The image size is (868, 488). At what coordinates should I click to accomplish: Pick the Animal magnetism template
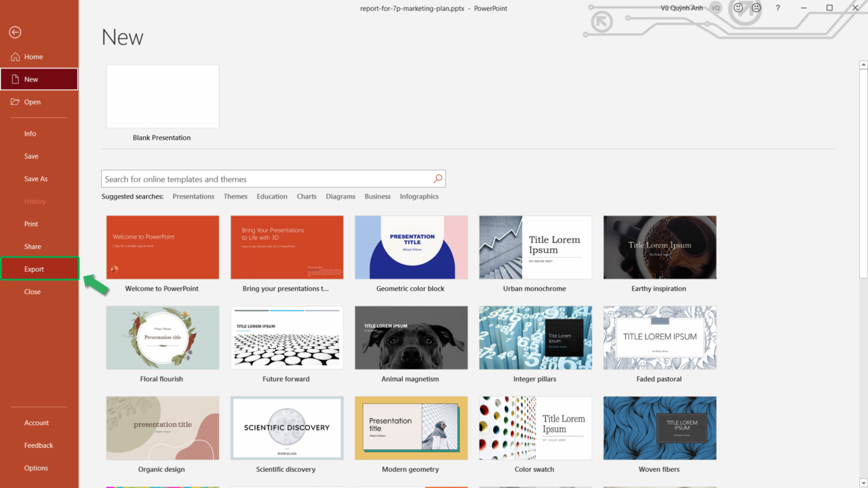point(411,338)
